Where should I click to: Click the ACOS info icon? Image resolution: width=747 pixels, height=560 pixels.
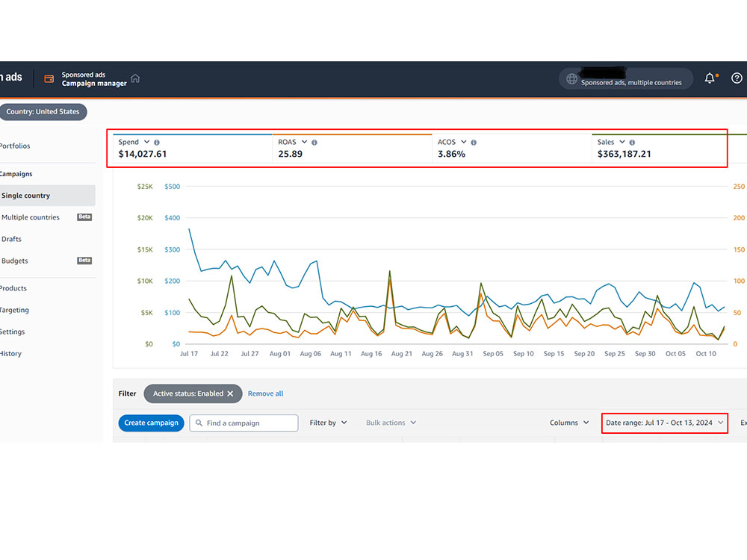[474, 143]
